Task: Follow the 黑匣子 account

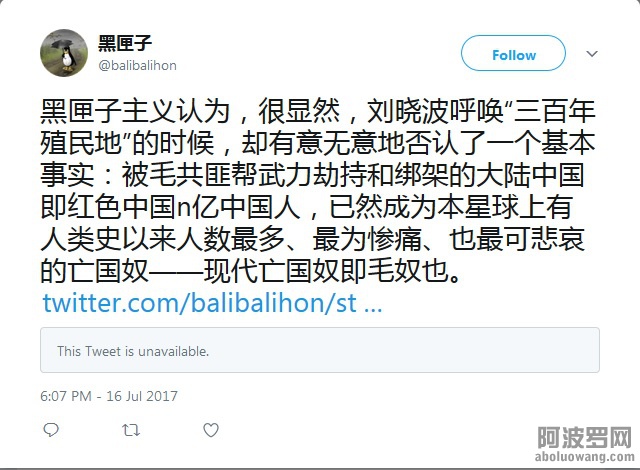Action: point(513,53)
